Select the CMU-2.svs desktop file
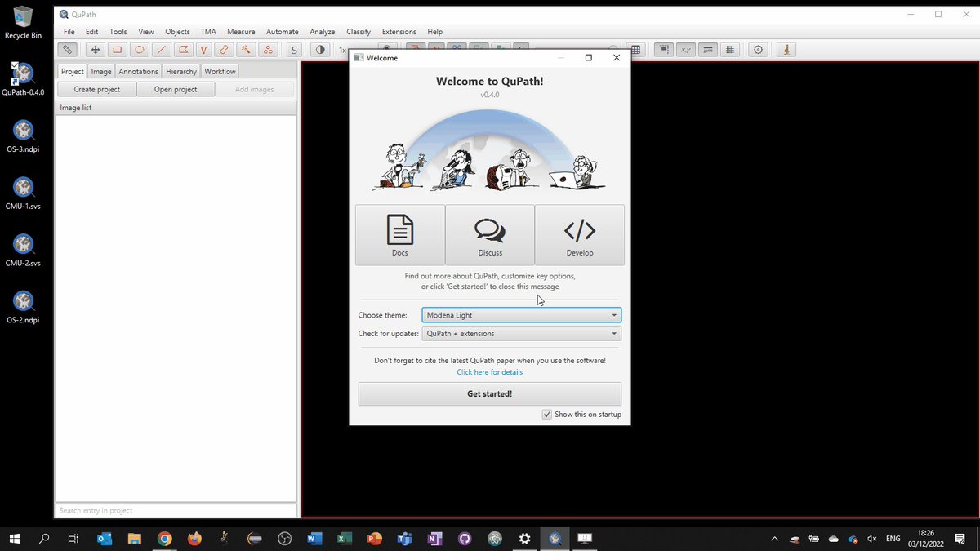980x551 pixels. [24, 251]
